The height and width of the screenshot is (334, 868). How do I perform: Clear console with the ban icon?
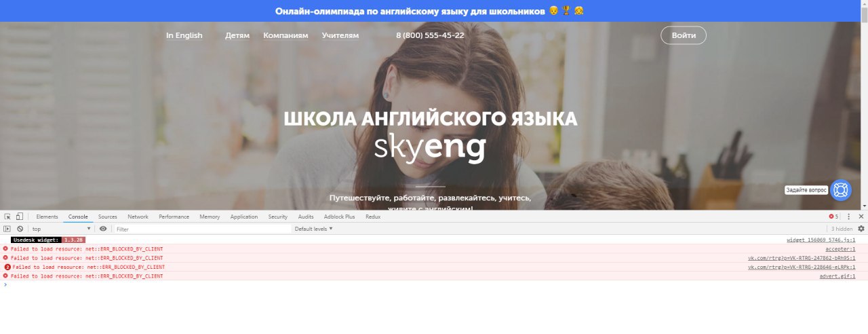tap(20, 229)
